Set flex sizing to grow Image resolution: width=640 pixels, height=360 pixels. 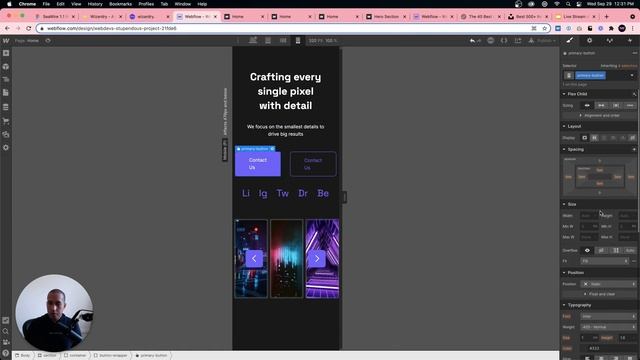(601, 105)
